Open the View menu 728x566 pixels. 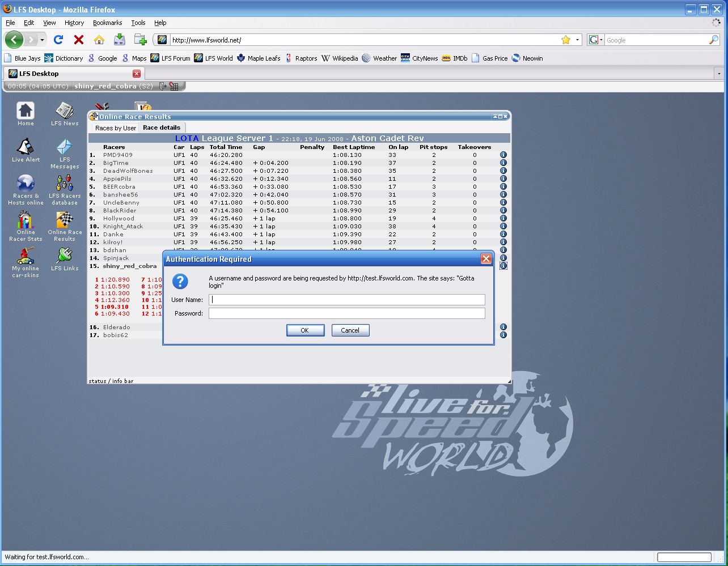coord(49,23)
